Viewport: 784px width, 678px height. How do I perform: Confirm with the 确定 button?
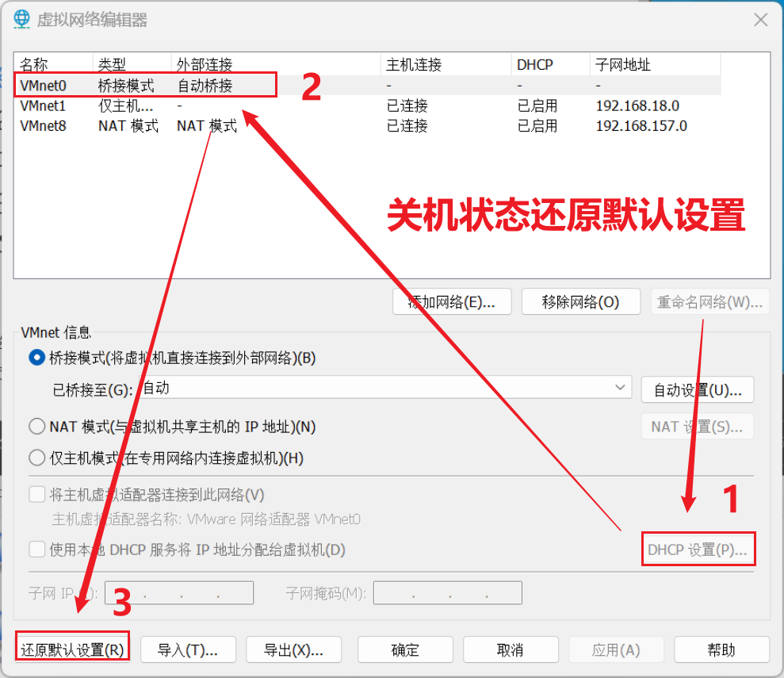(406, 649)
